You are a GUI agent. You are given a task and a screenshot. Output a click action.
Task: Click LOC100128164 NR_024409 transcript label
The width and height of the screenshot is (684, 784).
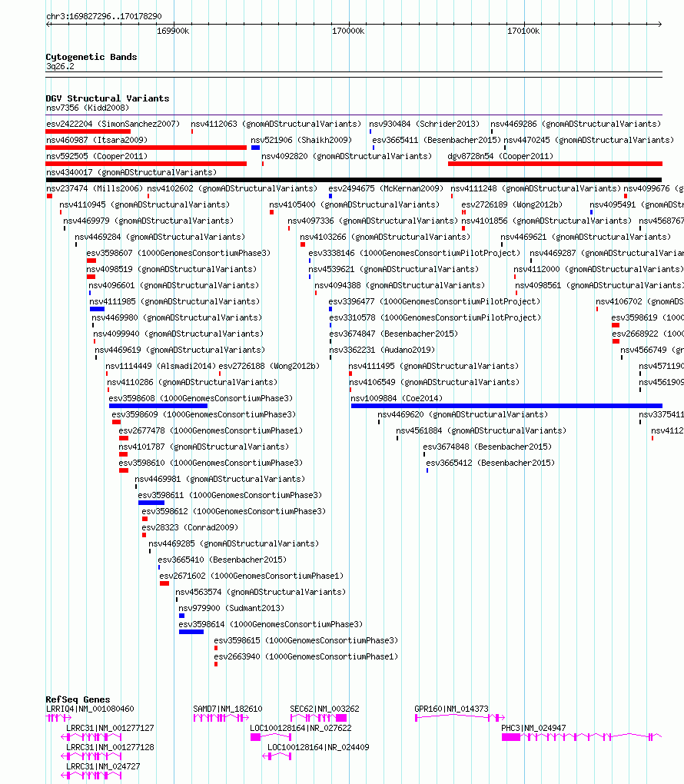point(318,748)
